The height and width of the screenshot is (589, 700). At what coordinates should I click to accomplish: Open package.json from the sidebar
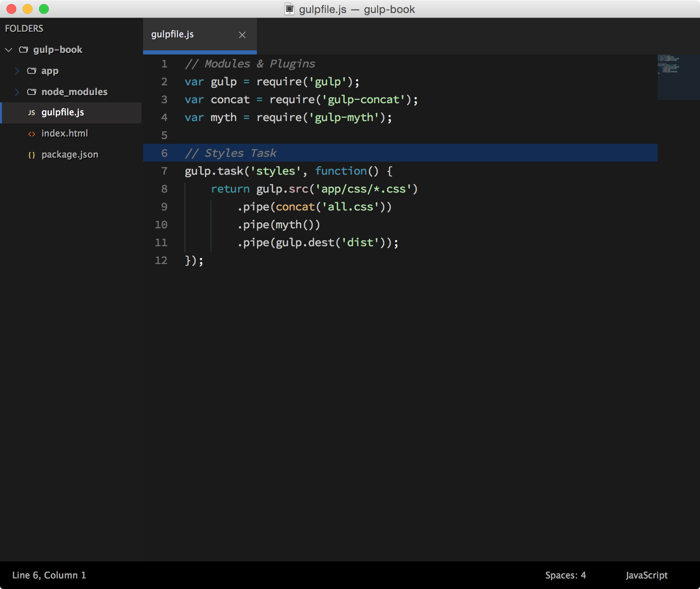point(72,155)
